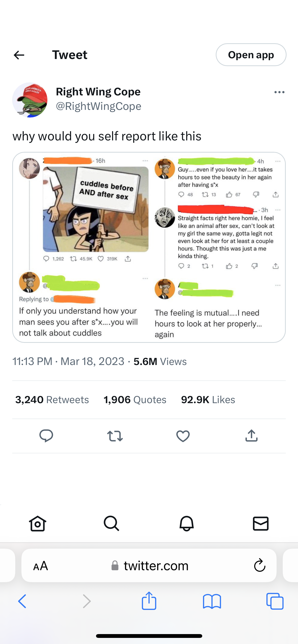
Task: Retweet using the arrows icon
Action: (x=115, y=436)
